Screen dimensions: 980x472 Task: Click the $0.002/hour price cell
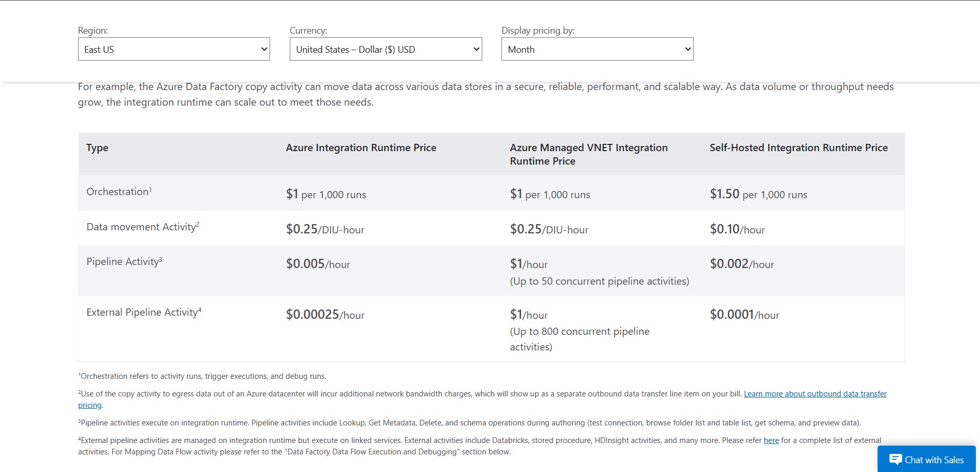pyautogui.click(x=742, y=264)
